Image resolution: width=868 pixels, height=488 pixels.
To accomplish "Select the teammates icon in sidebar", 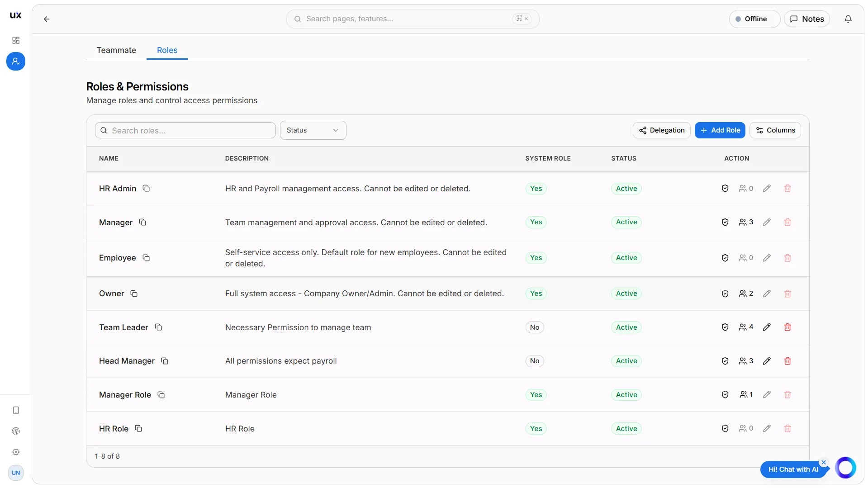I will click(16, 61).
